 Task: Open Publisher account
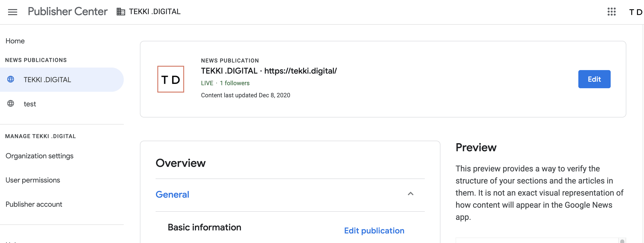point(34,204)
